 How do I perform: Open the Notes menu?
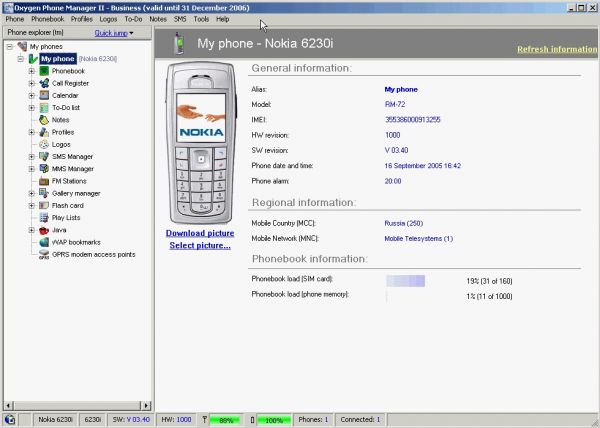point(158,19)
